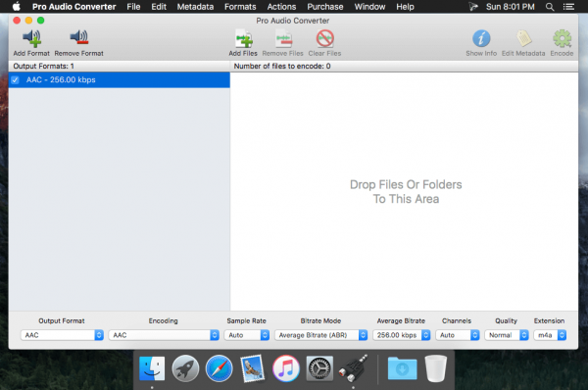Open System Preferences in the dock
This screenshot has width=588, height=390.
click(x=319, y=368)
